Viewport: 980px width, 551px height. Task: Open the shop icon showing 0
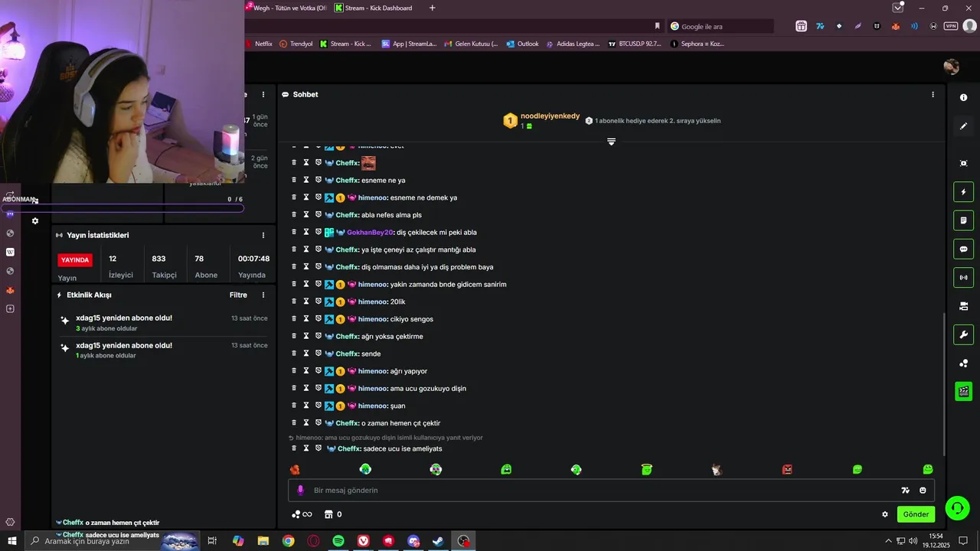click(x=333, y=514)
